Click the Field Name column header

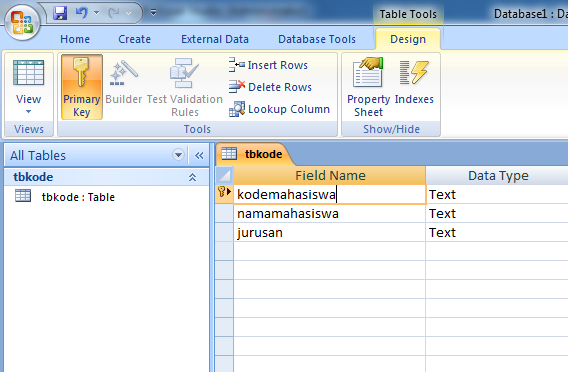click(x=330, y=176)
